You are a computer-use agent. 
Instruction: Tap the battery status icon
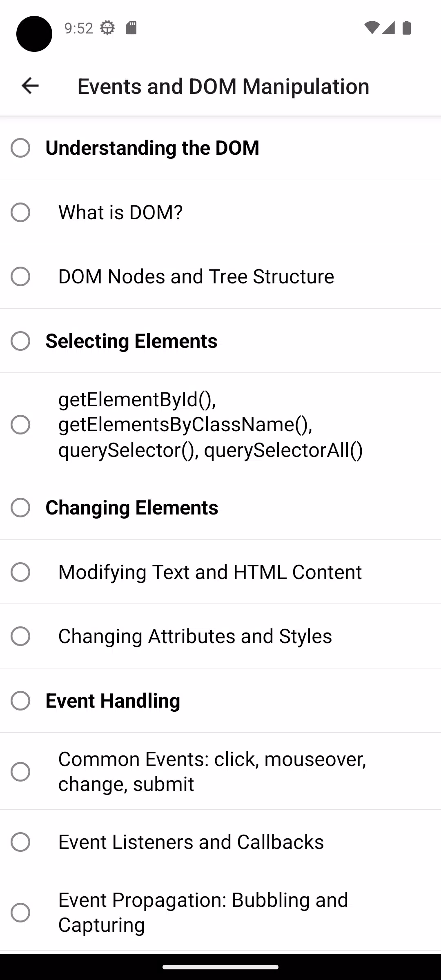tap(407, 28)
